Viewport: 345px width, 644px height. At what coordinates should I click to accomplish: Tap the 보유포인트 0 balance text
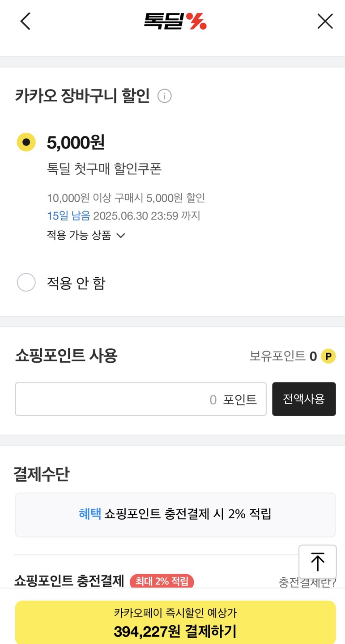(x=283, y=356)
